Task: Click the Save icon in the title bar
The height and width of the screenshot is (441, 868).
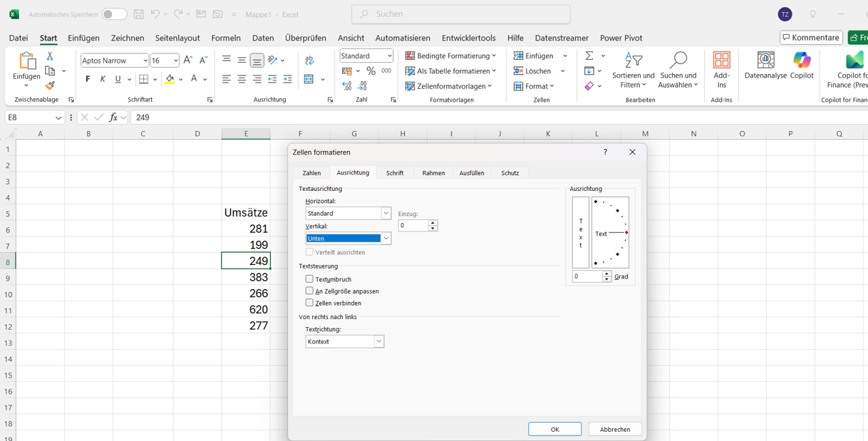Action: click(x=139, y=14)
